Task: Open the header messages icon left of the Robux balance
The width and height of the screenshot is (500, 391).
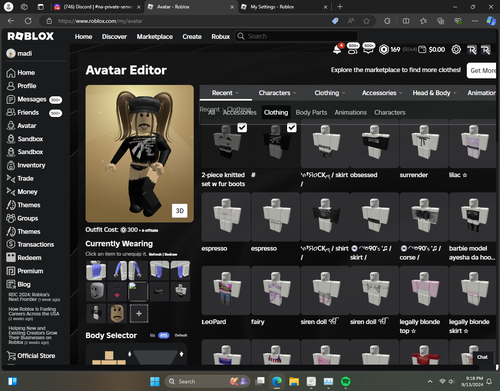Action: coord(368,49)
